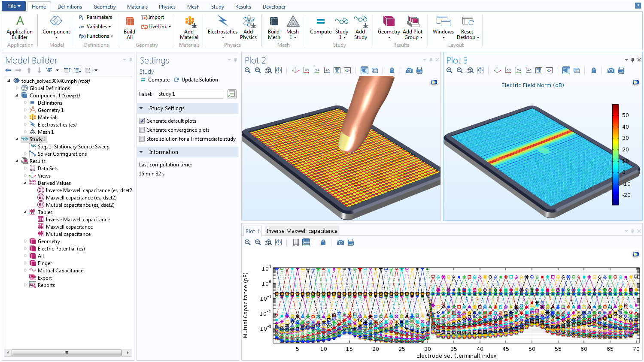The height and width of the screenshot is (362, 644).
Task: Switch to the Results ribbon tab
Action: 243,7
